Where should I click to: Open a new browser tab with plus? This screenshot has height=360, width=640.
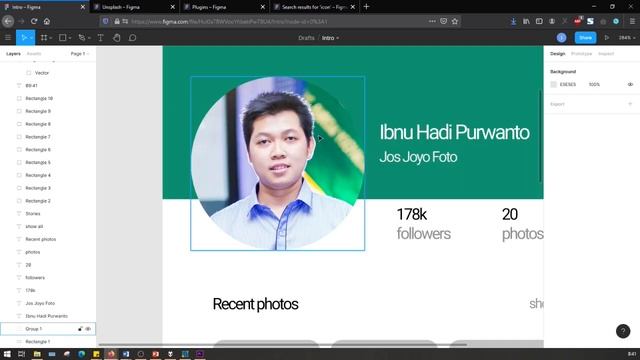pos(366,7)
